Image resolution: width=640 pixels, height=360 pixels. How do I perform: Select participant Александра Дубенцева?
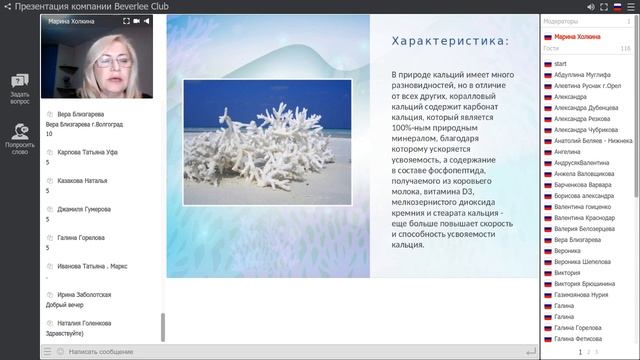coord(586,108)
